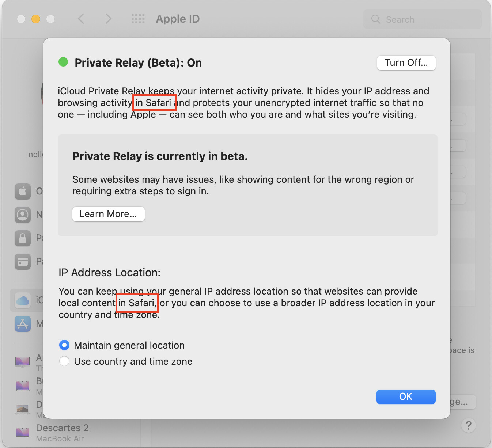Image resolution: width=492 pixels, height=448 pixels.
Task: Click the 'Private Relay is currently in beta.' heading
Action: (160, 156)
